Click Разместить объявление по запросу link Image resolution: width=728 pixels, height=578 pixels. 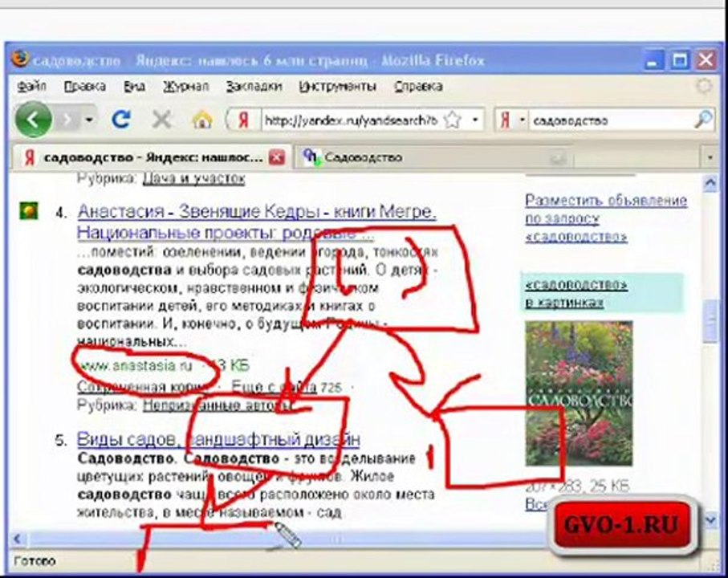click(x=606, y=218)
